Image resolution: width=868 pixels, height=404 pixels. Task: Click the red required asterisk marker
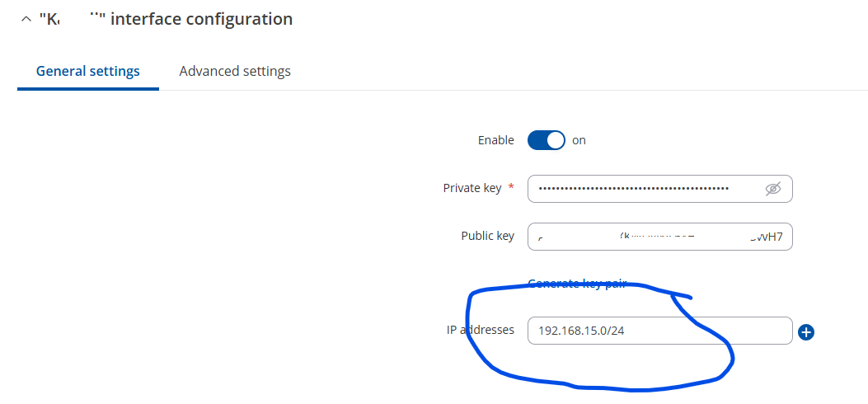coord(510,187)
